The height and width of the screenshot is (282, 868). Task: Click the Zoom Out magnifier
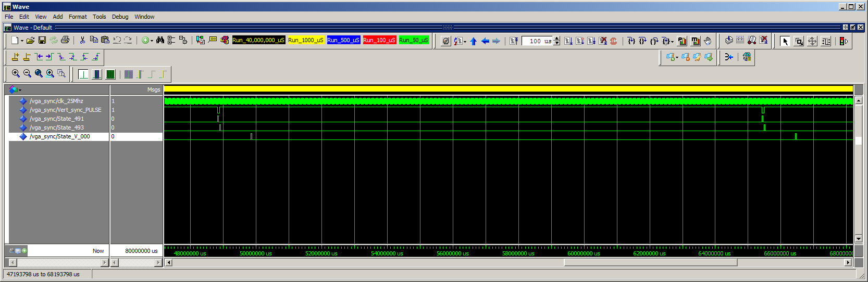point(27,74)
